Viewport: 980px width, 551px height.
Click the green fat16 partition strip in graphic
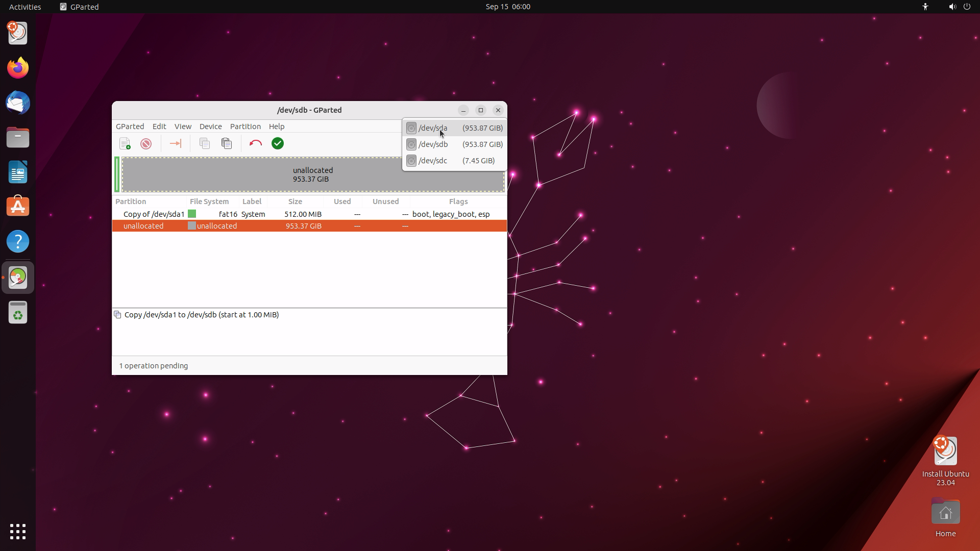[117, 175]
